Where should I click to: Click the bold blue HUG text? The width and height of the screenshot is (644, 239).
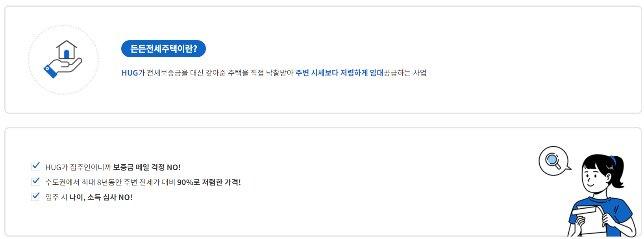(x=130, y=73)
